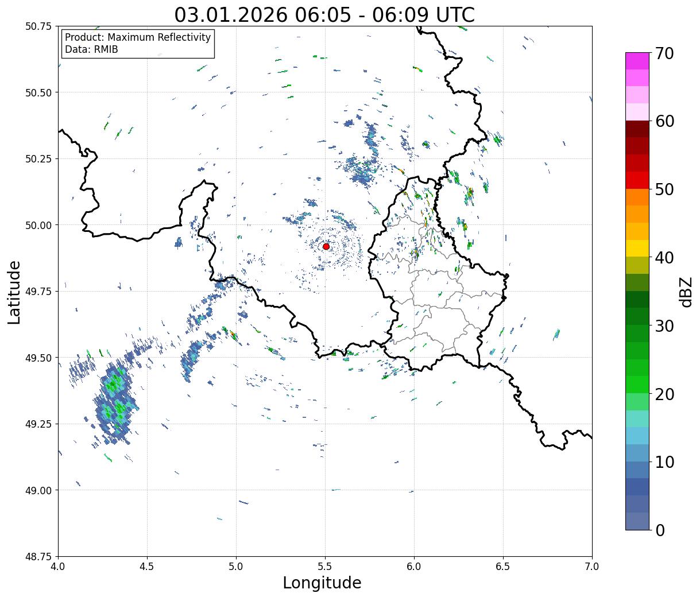Image resolution: width=700 pixels, height=597 pixels.
Task: Click the red radar station marker
Action: (x=326, y=246)
